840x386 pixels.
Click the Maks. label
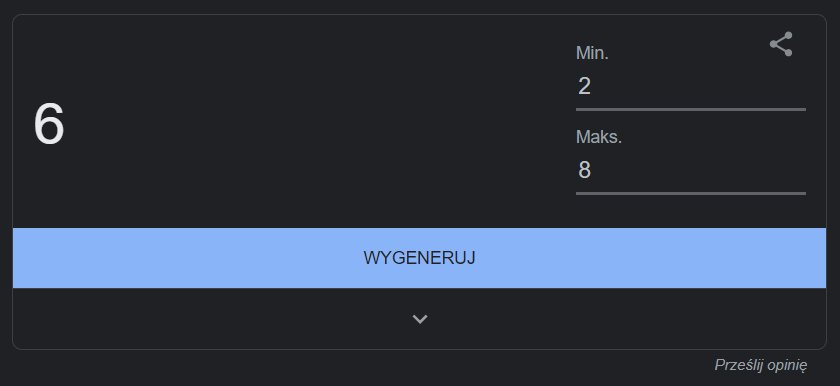point(599,137)
